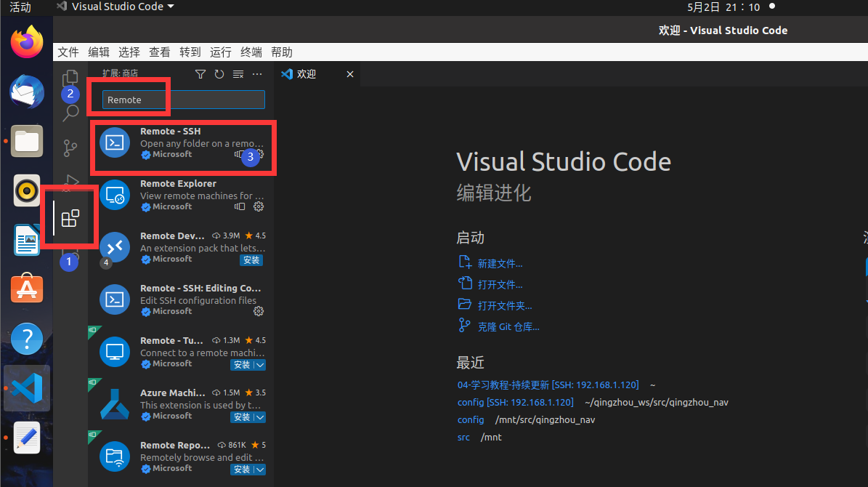Open install options dropdown for Remote Repositories
This screenshot has width=868, height=487.
point(259,470)
